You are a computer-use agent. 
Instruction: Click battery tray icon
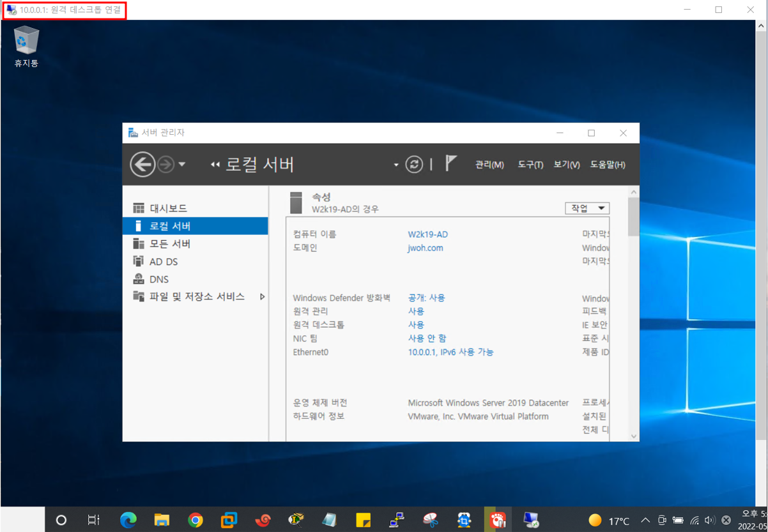678,521
